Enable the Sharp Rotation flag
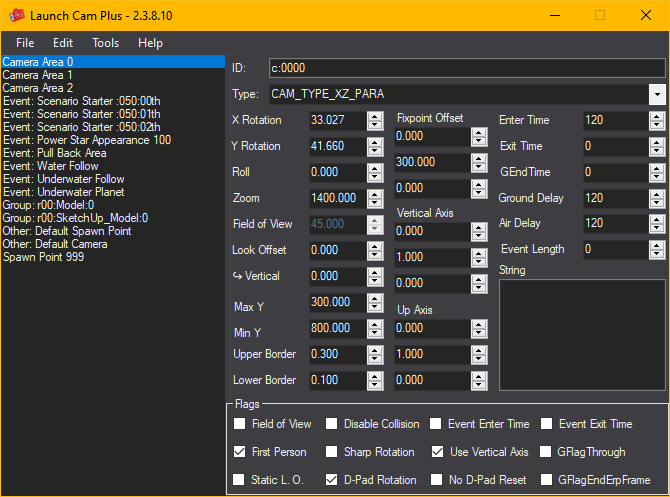Screen dimensions: 670x497 coord(332,452)
